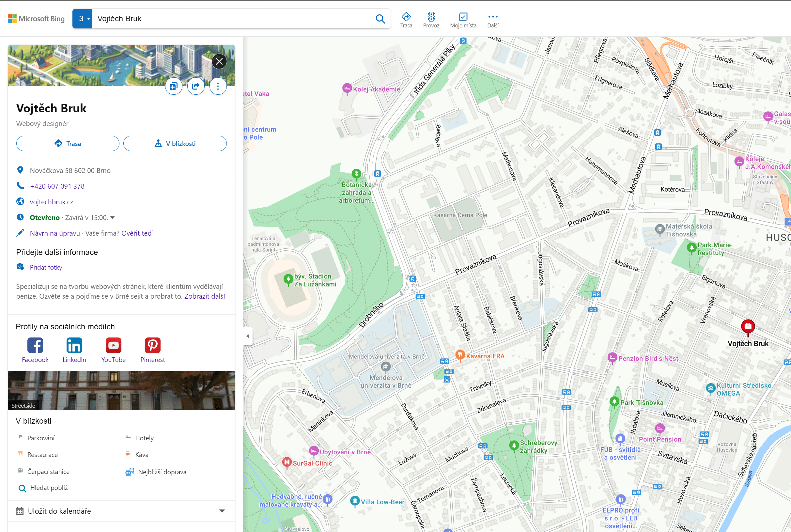Open the search category number dropdown

(x=83, y=19)
